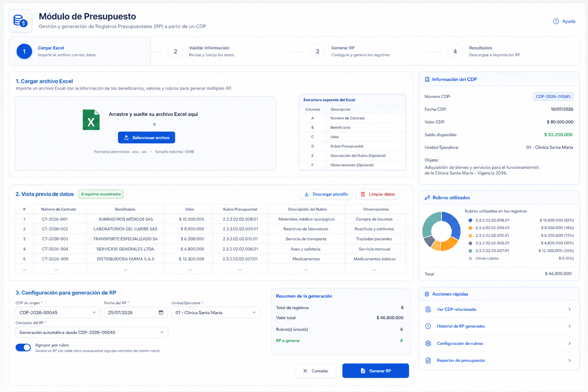Click the Seleccionar archivo button

click(x=146, y=137)
